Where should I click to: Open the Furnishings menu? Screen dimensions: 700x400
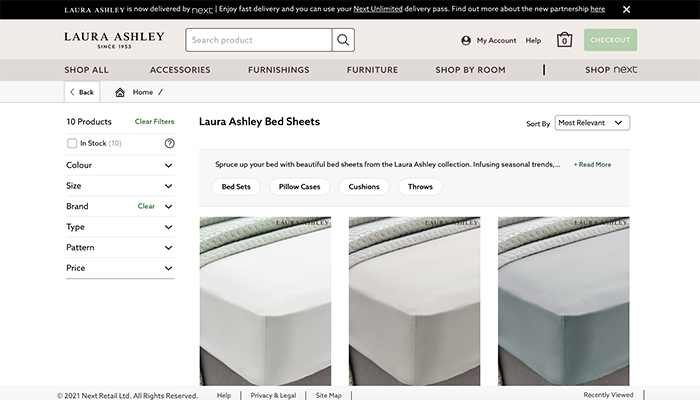(x=279, y=70)
